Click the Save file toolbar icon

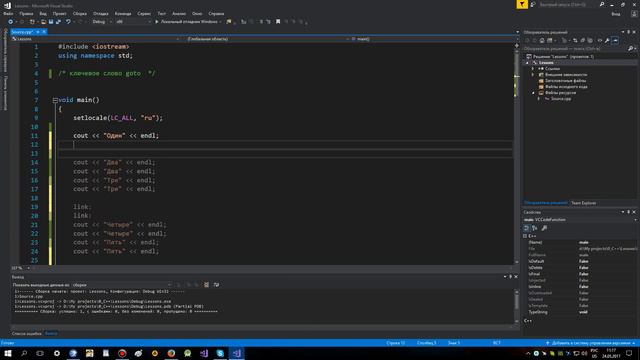[51, 22]
